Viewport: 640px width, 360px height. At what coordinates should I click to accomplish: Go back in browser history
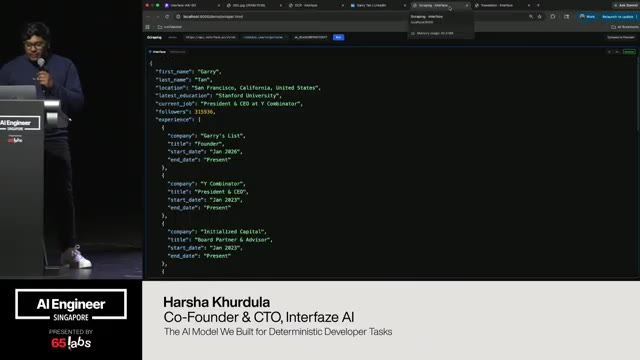149,17
